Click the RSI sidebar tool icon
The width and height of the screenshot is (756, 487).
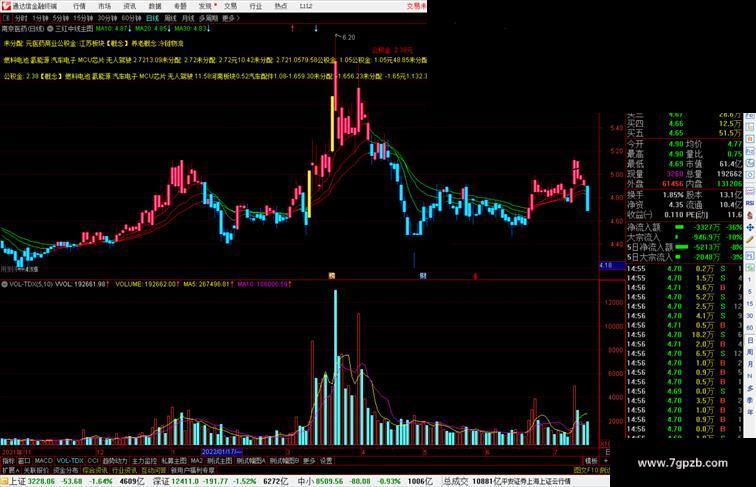(x=750, y=203)
